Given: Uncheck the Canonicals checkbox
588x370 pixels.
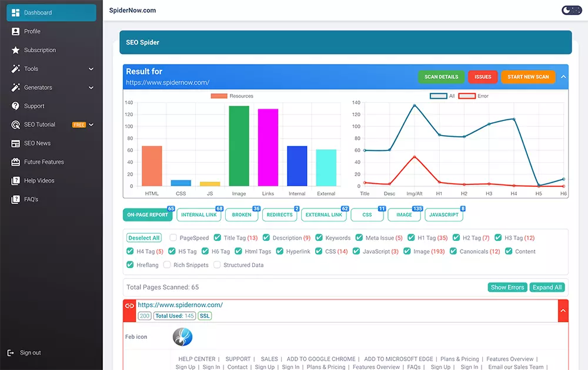Looking at the screenshot, I should click(x=453, y=251).
